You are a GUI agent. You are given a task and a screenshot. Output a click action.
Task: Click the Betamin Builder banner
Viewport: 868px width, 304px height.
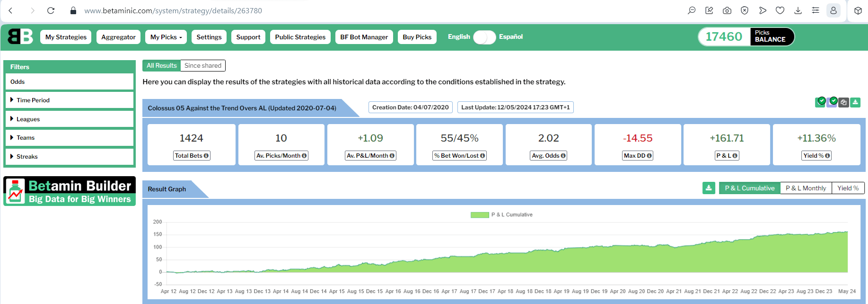click(x=70, y=191)
